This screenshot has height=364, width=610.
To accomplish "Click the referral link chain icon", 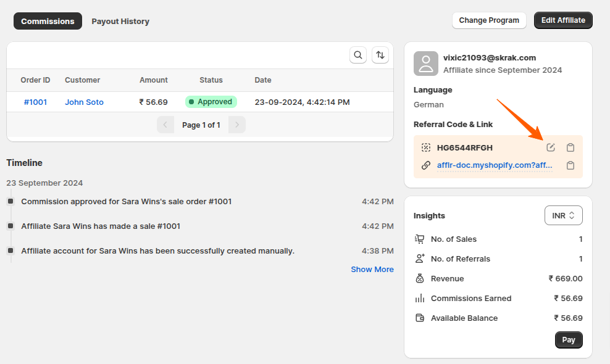I will (425, 165).
